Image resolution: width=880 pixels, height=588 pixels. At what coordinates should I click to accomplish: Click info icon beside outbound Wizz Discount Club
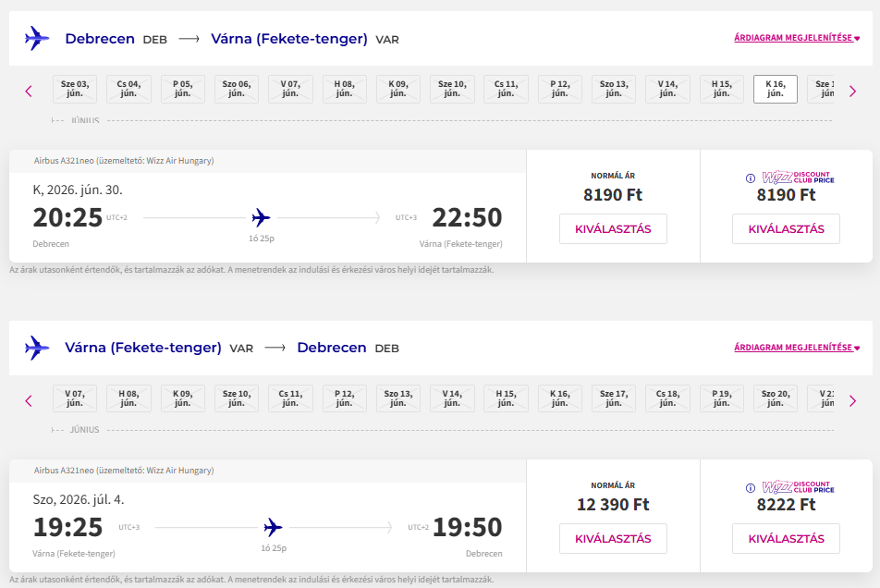point(751,178)
